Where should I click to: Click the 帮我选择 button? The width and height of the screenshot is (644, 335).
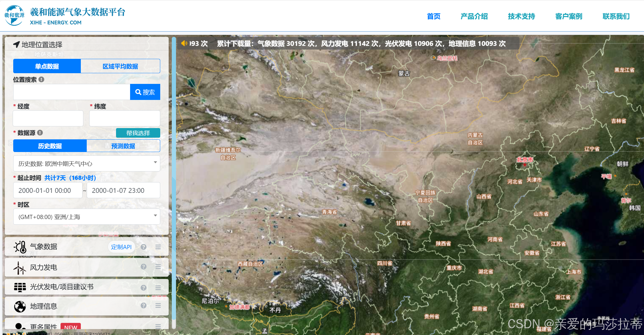point(138,133)
